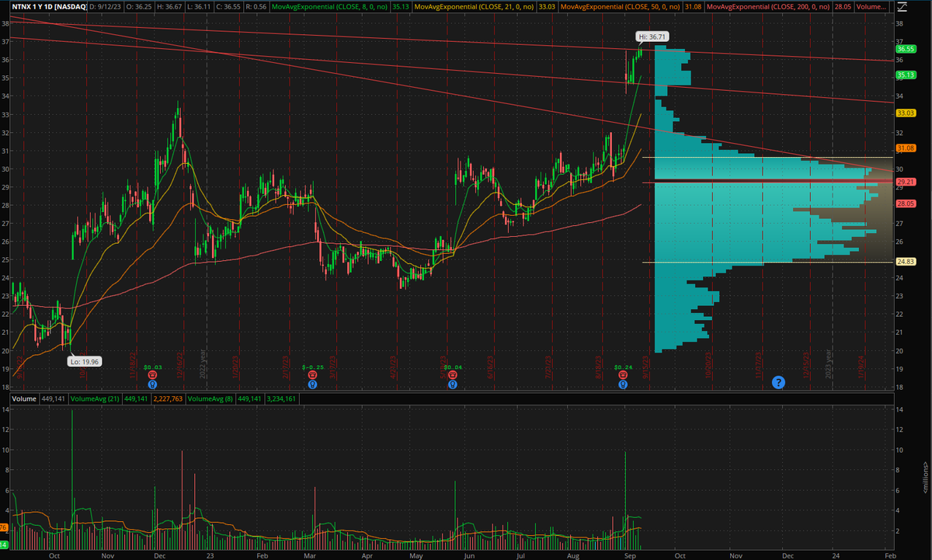The height and width of the screenshot is (560, 932).
Task: Click the 24.83 price axis label
Action: (906, 262)
